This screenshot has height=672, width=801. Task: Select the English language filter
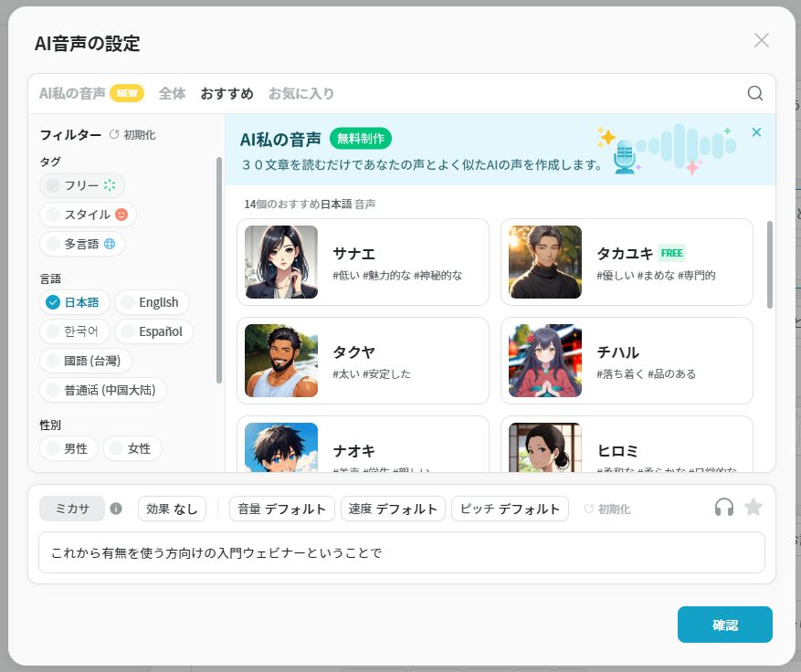coord(153,302)
